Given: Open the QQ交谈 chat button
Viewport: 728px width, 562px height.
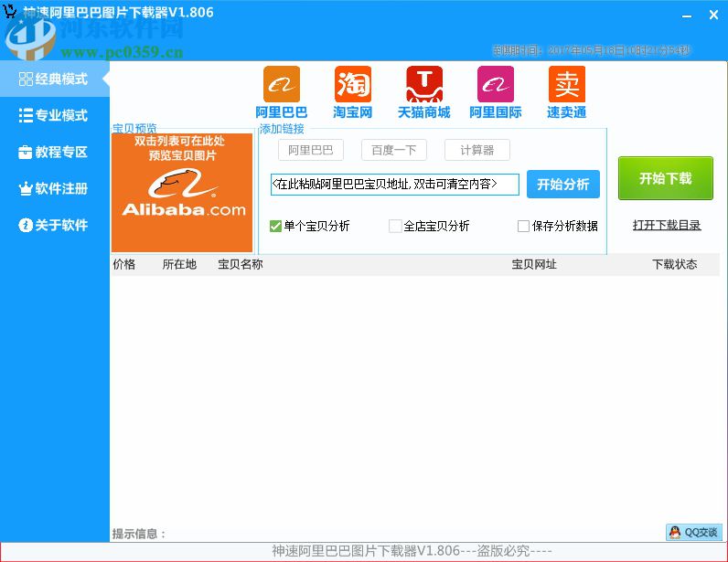Looking at the screenshot, I should click(x=694, y=532).
